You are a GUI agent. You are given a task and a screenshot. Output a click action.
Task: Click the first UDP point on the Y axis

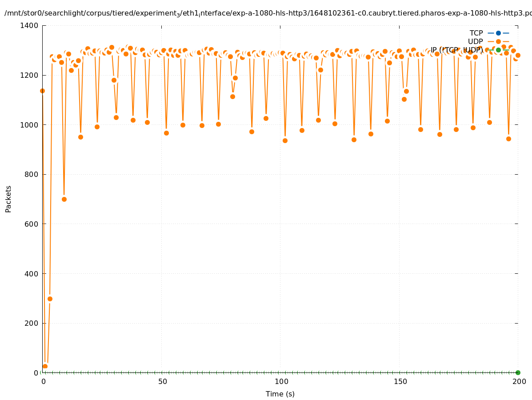[x=43, y=91]
